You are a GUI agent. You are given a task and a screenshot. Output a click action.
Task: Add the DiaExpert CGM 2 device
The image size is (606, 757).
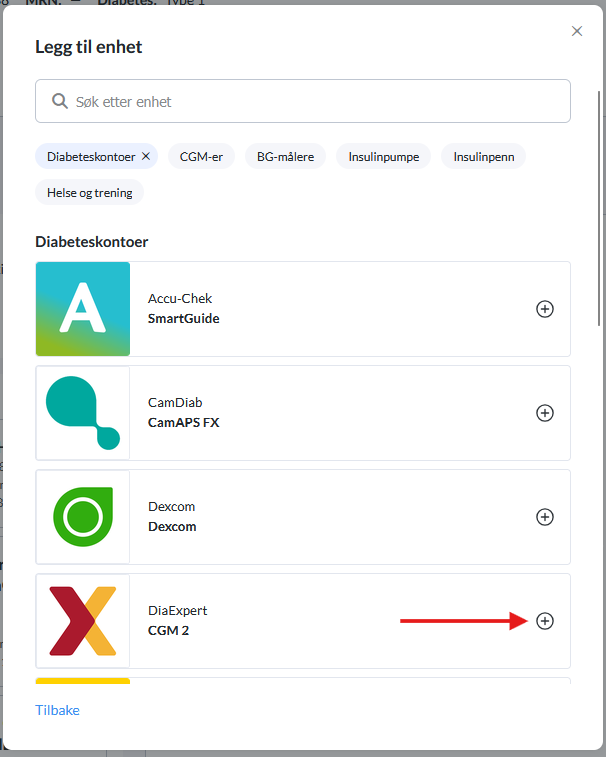[x=545, y=621]
